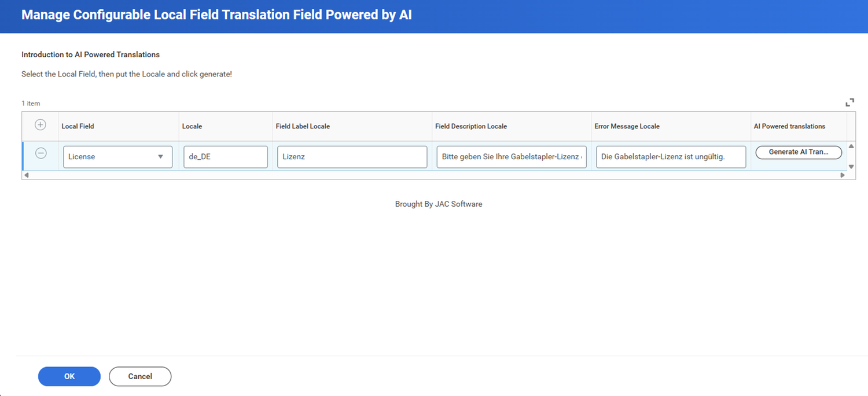Click the Field Description Locale text field
The width and height of the screenshot is (868, 396).
coord(511,156)
